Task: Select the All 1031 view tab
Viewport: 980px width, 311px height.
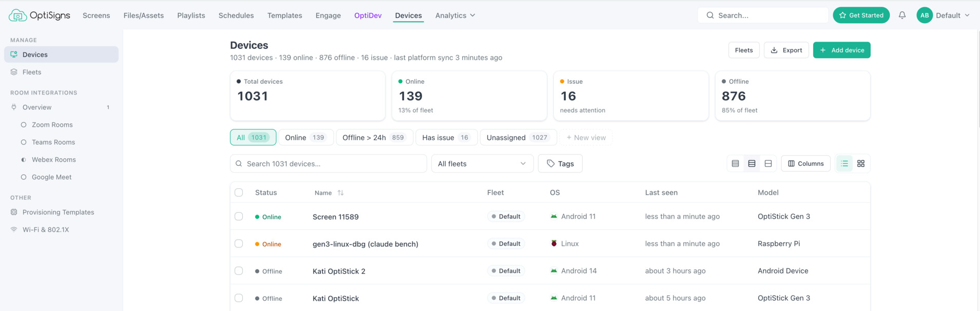Action: (x=253, y=138)
